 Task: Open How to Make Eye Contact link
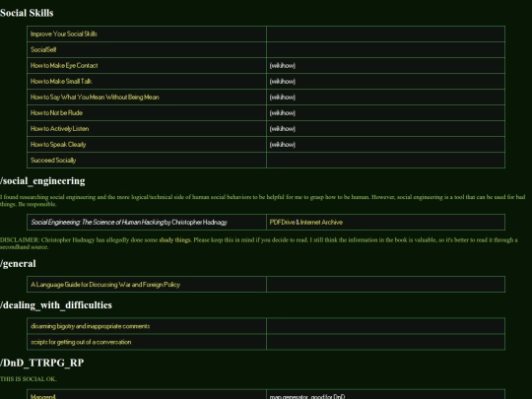pos(64,65)
